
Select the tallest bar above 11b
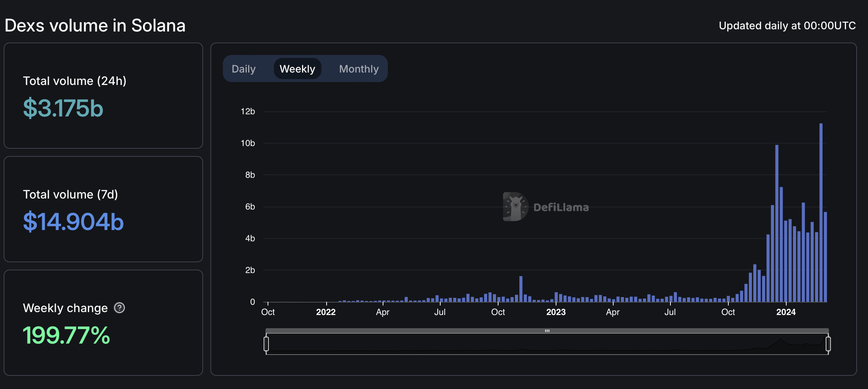(x=821, y=212)
